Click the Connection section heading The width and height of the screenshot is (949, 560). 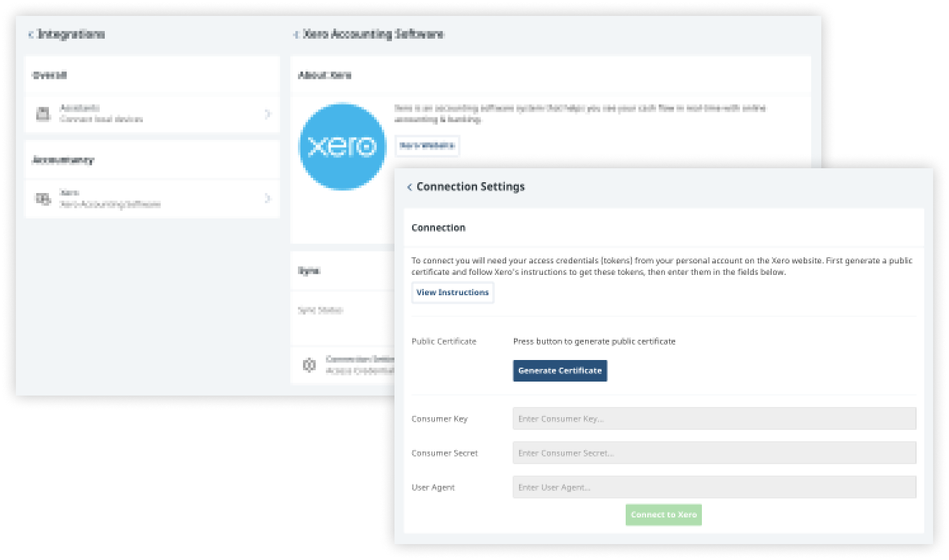click(438, 228)
